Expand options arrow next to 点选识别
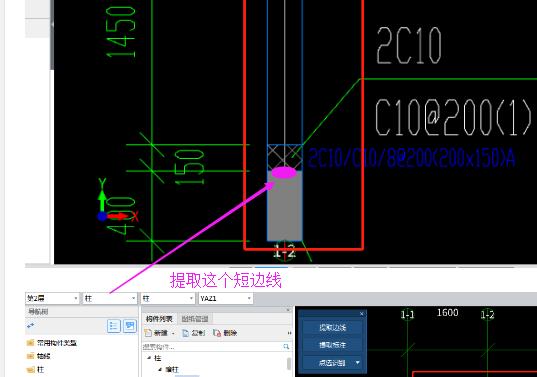Viewport: 537px width, 377px height. click(x=358, y=362)
